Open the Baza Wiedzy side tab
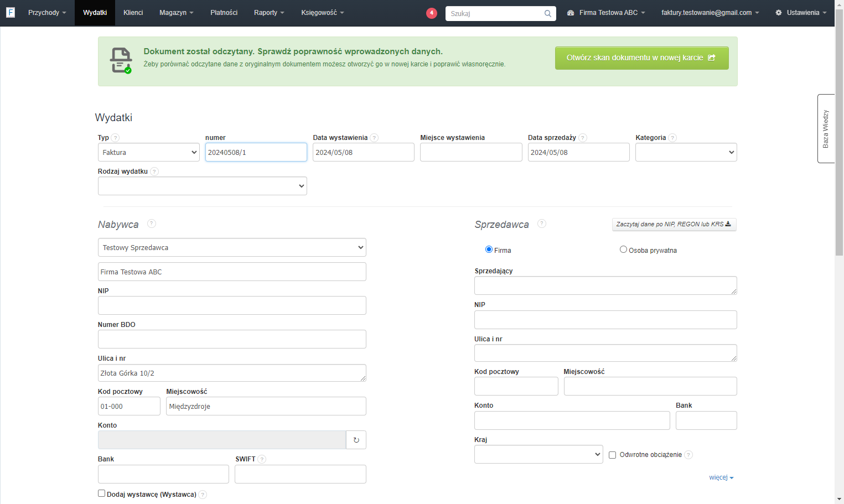The image size is (844, 504). tap(826, 128)
